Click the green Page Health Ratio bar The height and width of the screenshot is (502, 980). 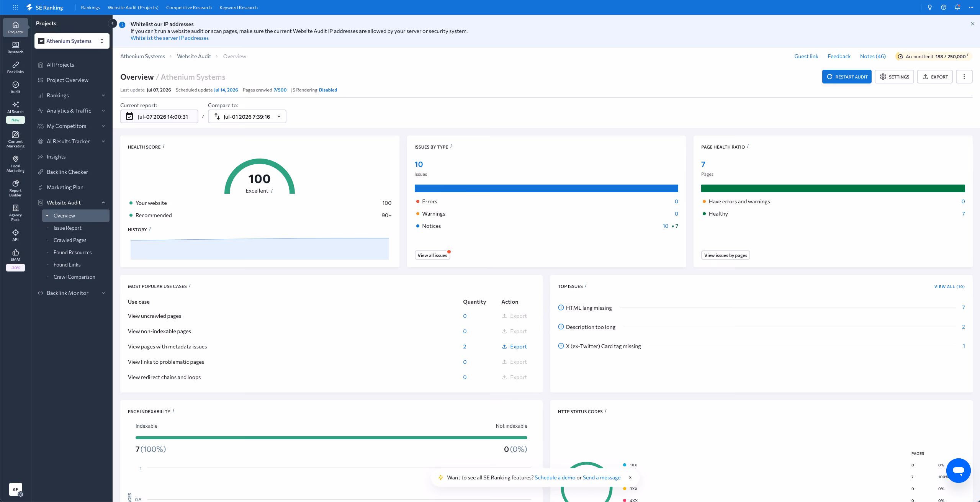833,188
